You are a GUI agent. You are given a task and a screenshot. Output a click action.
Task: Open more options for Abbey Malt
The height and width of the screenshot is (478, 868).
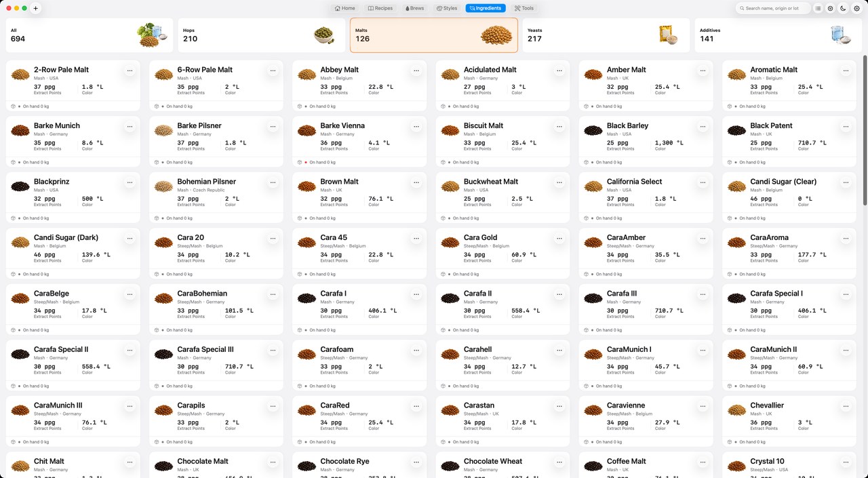point(416,70)
